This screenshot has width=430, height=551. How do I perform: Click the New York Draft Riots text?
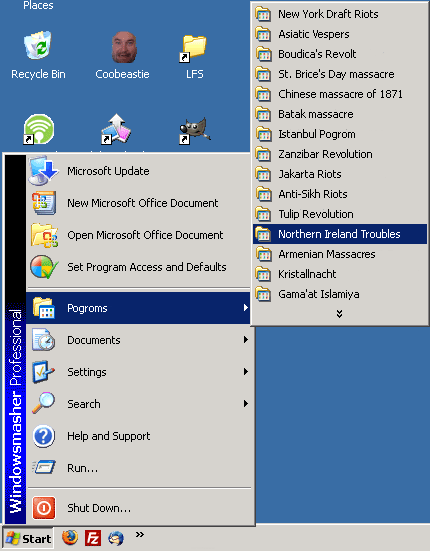(328, 14)
